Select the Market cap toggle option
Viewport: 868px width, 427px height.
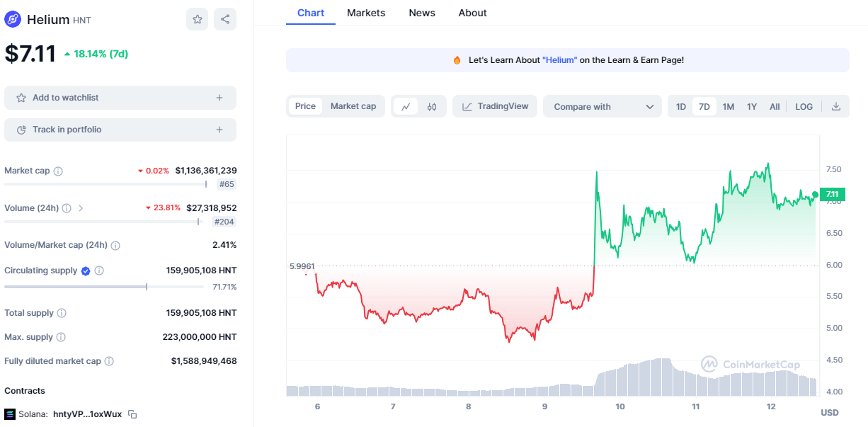[353, 106]
